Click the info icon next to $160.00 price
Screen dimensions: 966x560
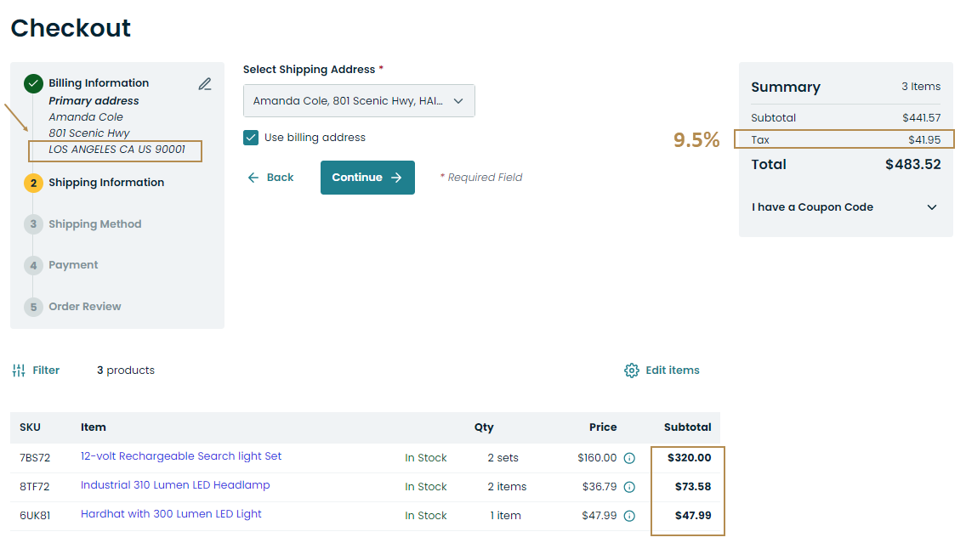pyautogui.click(x=629, y=458)
